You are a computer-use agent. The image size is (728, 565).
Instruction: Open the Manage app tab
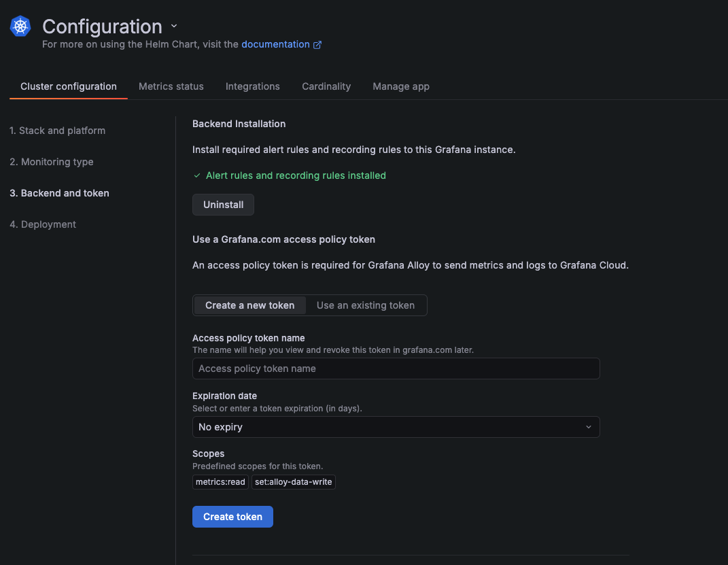pos(401,86)
